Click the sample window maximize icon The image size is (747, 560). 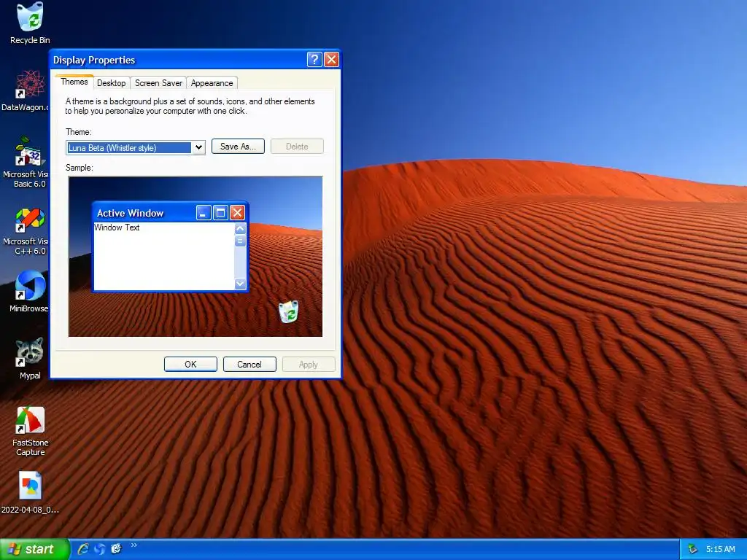(220, 212)
